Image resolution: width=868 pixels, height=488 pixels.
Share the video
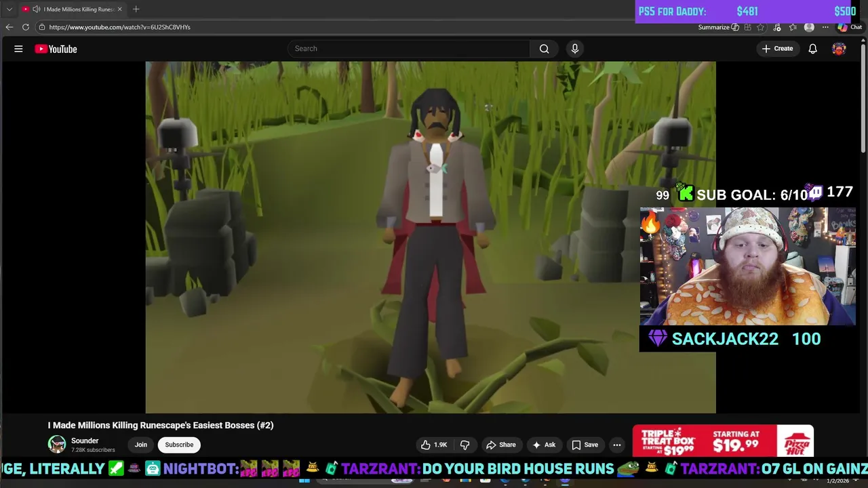[x=500, y=445]
